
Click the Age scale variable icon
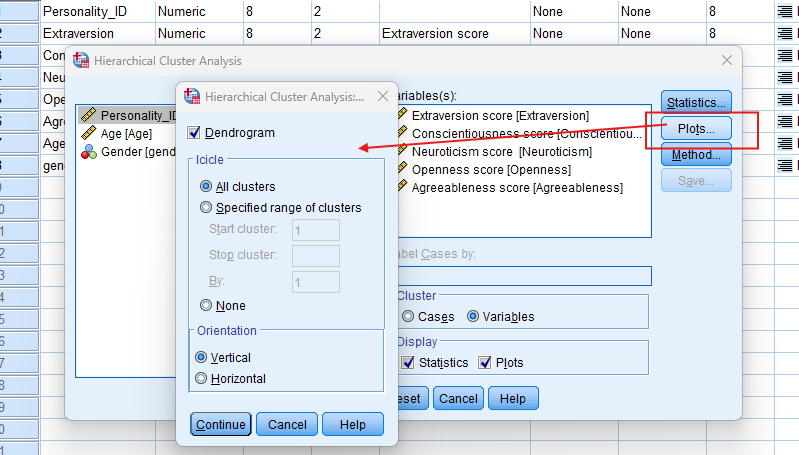click(x=89, y=133)
